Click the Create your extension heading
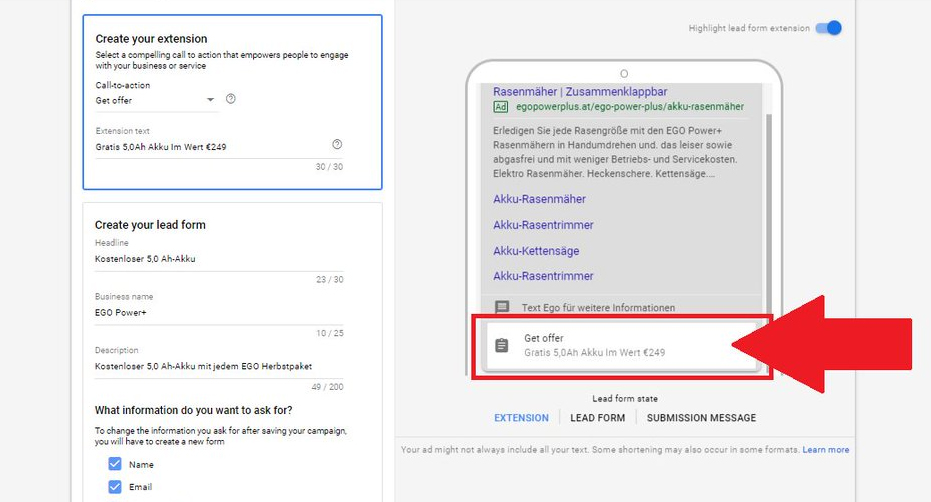 tap(151, 39)
